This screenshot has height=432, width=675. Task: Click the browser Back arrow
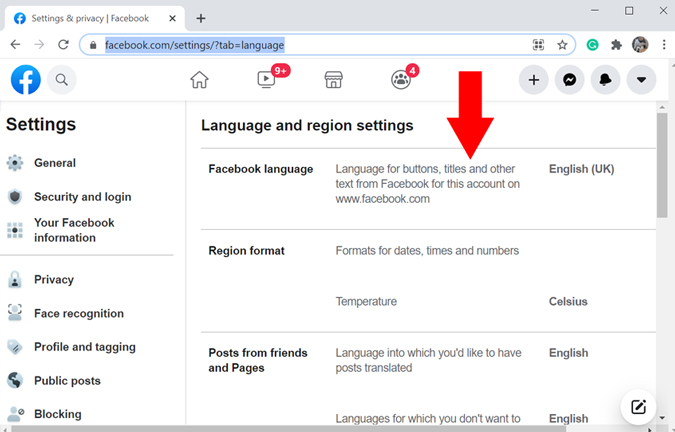point(15,44)
